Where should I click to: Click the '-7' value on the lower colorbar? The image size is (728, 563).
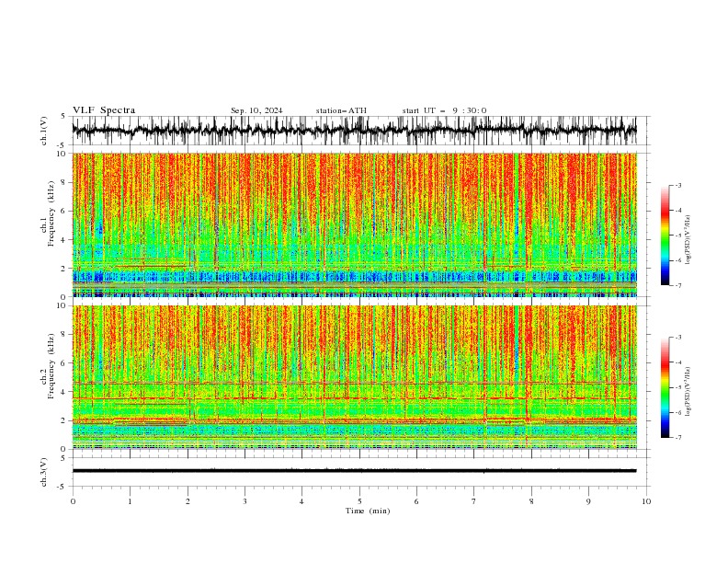(x=677, y=438)
